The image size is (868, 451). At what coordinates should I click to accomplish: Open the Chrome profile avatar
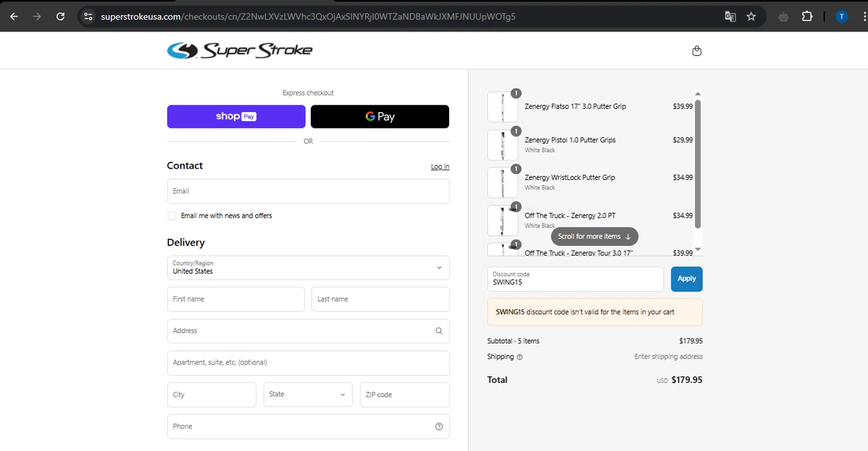[x=841, y=16]
